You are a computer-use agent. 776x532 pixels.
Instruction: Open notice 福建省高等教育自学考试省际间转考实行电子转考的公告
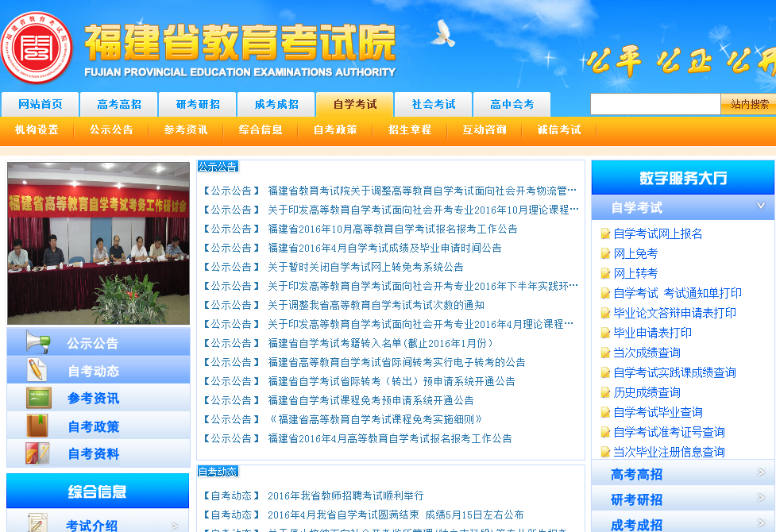pyautogui.click(x=396, y=362)
